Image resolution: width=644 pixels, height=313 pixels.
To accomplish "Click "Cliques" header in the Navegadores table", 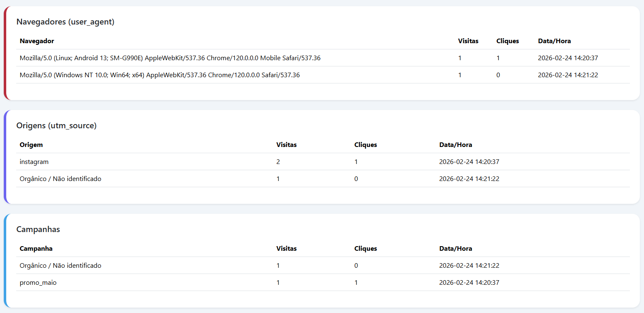I will pyautogui.click(x=507, y=41).
